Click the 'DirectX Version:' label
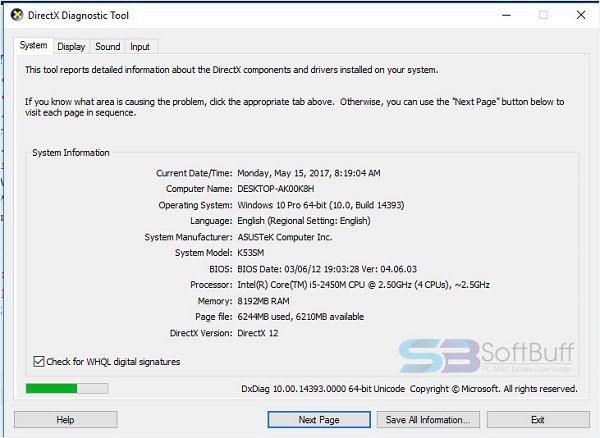The width and height of the screenshot is (600, 438). coord(201,333)
